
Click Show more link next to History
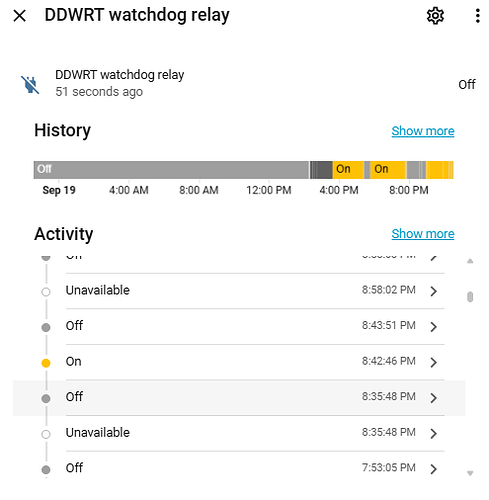pos(423,131)
